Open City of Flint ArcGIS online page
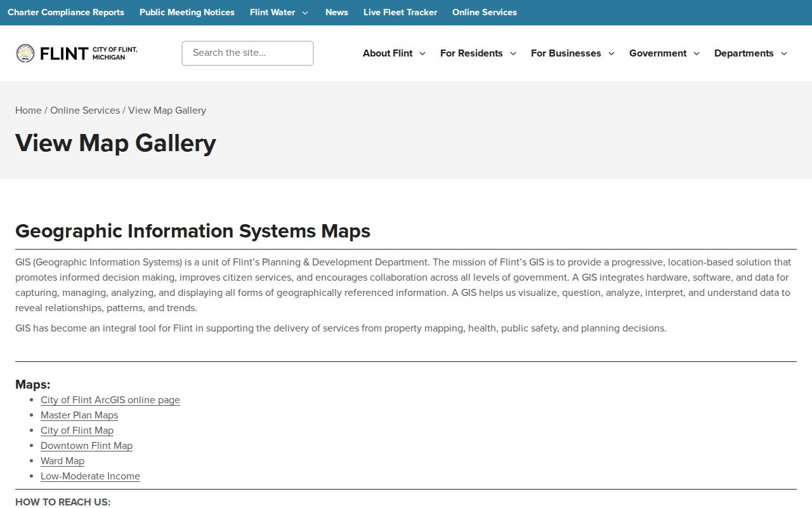 point(110,400)
